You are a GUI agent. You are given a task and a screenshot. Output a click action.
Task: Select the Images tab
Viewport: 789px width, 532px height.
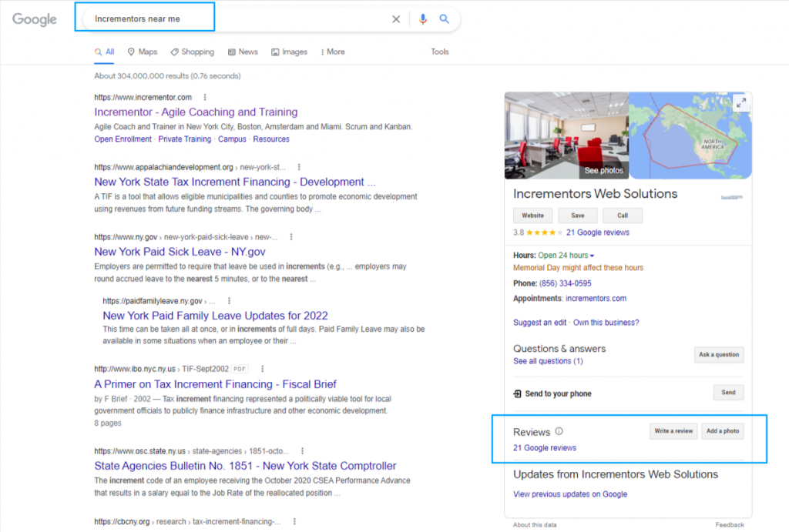point(289,52)
